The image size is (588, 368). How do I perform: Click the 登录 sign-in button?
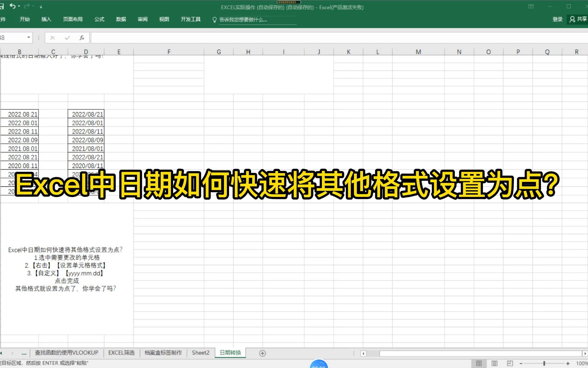[x=557, y=19]
